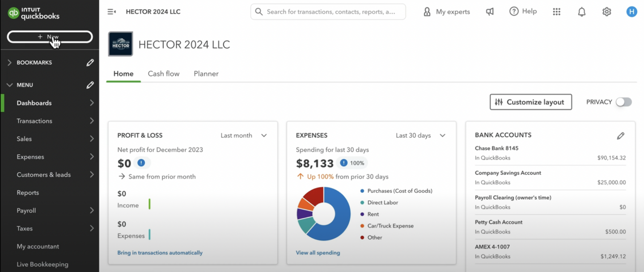Click the teal Direct Labor legend dot

coord(362,203)
